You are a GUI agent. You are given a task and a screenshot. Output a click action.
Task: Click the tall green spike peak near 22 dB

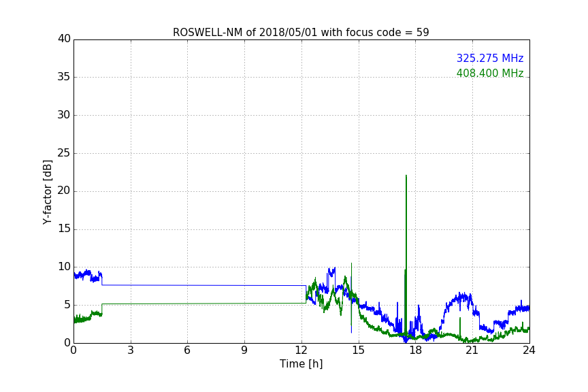click(x=406, y=176)
